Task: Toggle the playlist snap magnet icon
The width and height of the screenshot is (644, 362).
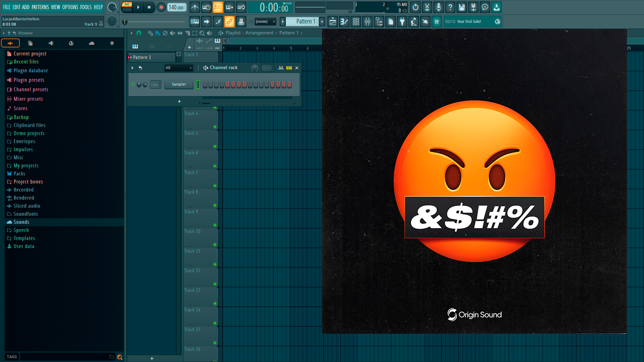Action: [139, 33]
